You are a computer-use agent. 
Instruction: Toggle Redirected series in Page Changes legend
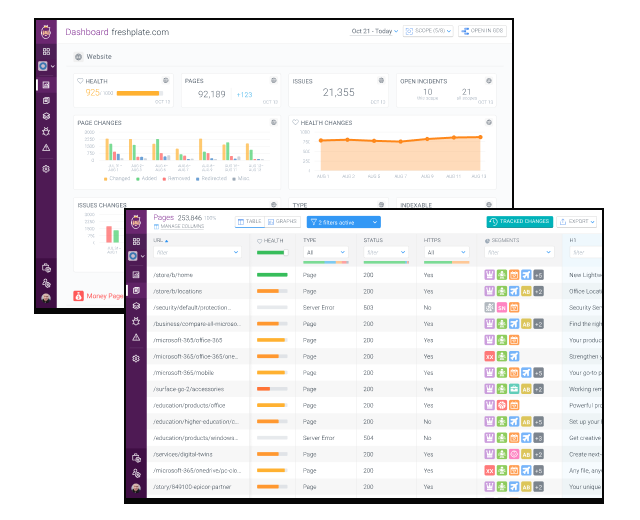coord(211,178)
